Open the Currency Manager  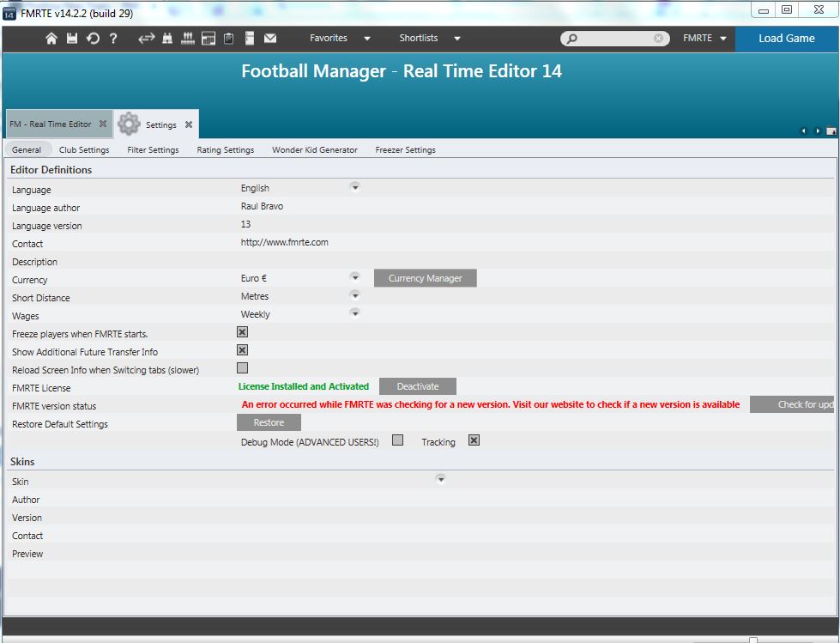pos(426,278)
